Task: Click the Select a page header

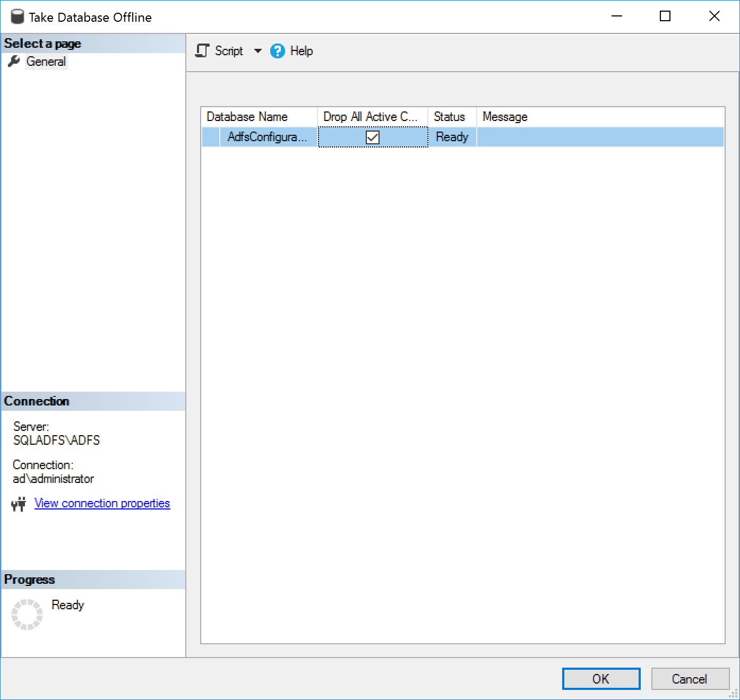Action: point(93,44)
